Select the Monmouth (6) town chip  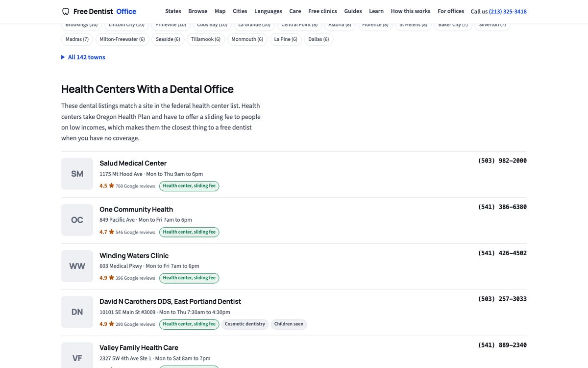(x=247, y=39)
